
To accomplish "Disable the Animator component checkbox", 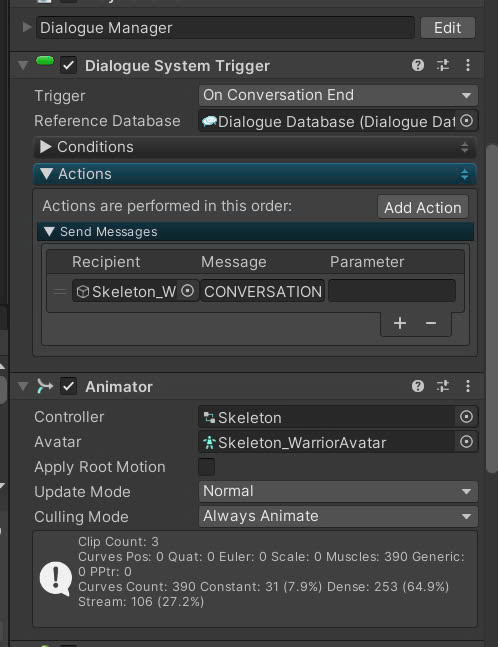I will (x=68, y=387).
